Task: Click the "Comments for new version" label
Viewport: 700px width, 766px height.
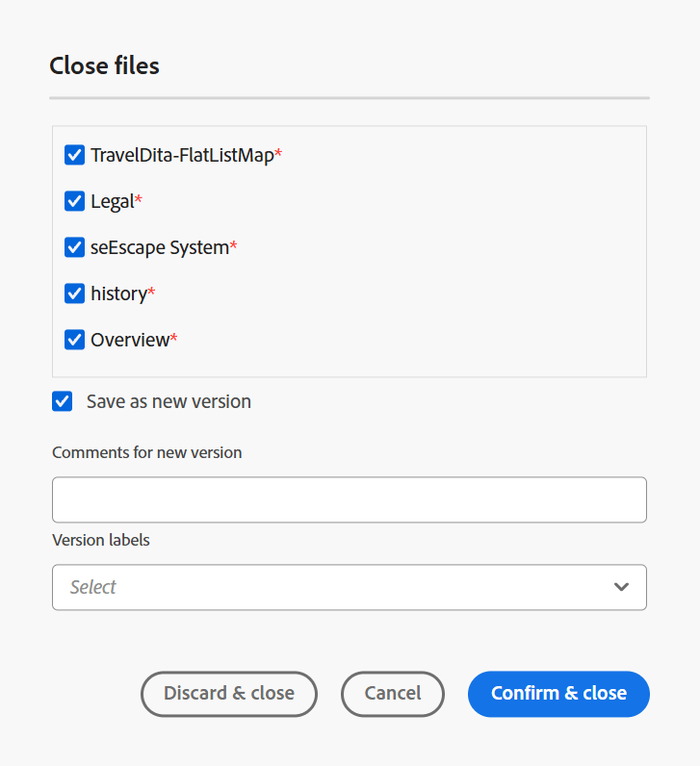Action: pyautogui.click(x=147, y=452)
